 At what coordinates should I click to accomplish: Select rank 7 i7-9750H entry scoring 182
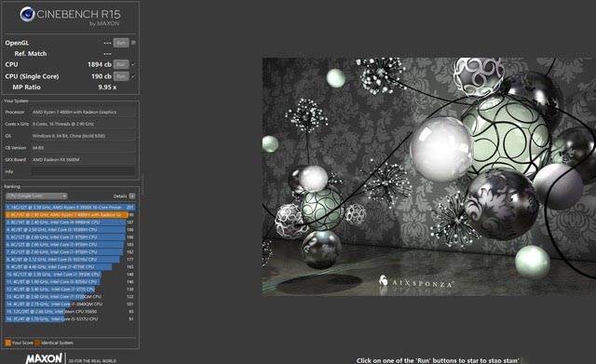pos(70,252)
